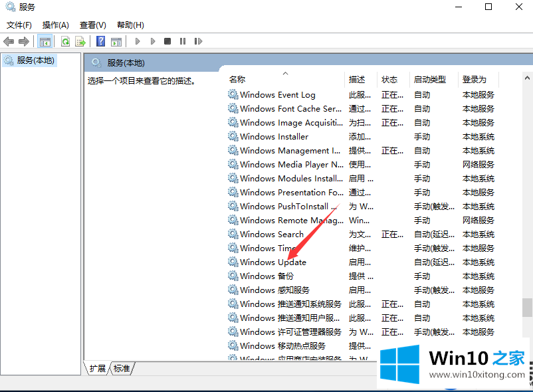Click gear icon of Windows Management Instrumentation
Viewport: 533px width, 392px height.
(x=233, y=149)
